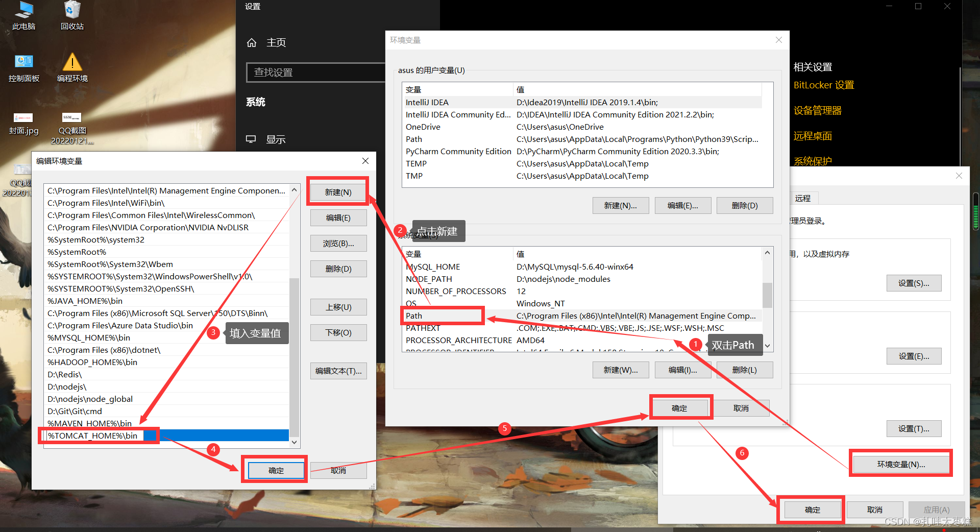This screenshot has width=980, height=532.
Task: Click 新建(W)... under system variables
Action: click(x=621, y=370)
